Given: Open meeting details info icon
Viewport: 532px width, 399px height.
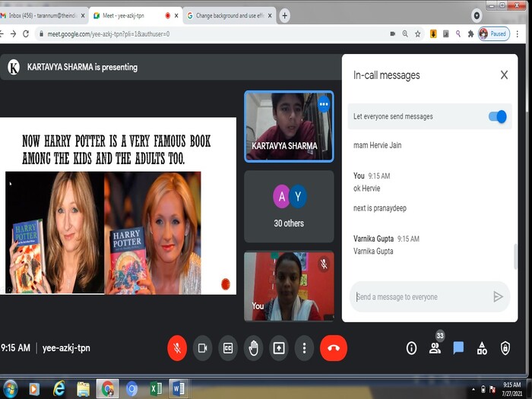Looking at the screenshot, I should pyautogui.click(x=411, y=348).
